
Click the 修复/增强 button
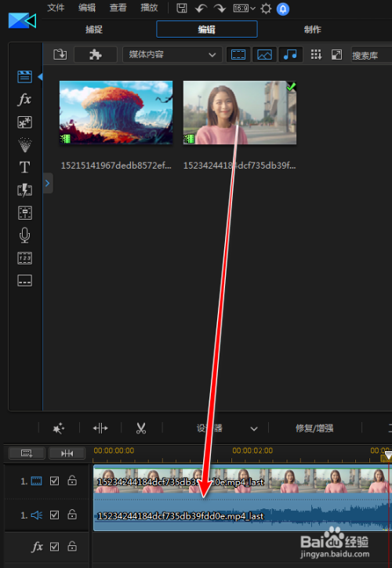[x=314, y=428]
